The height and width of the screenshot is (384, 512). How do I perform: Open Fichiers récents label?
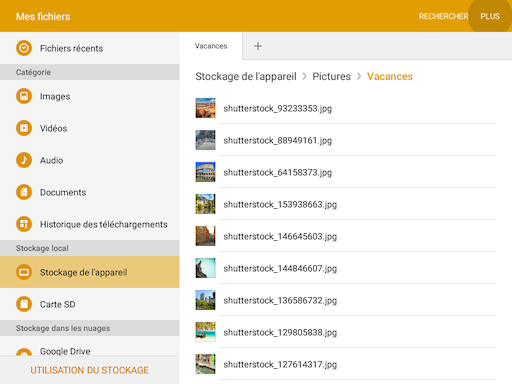point(71,49)
